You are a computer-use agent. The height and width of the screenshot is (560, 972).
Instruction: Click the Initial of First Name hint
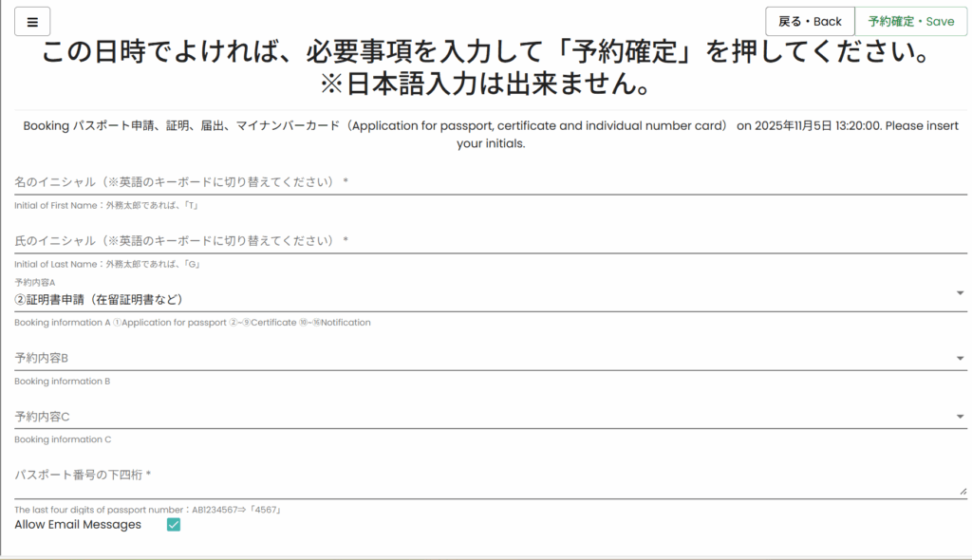[x=105, y=206]
